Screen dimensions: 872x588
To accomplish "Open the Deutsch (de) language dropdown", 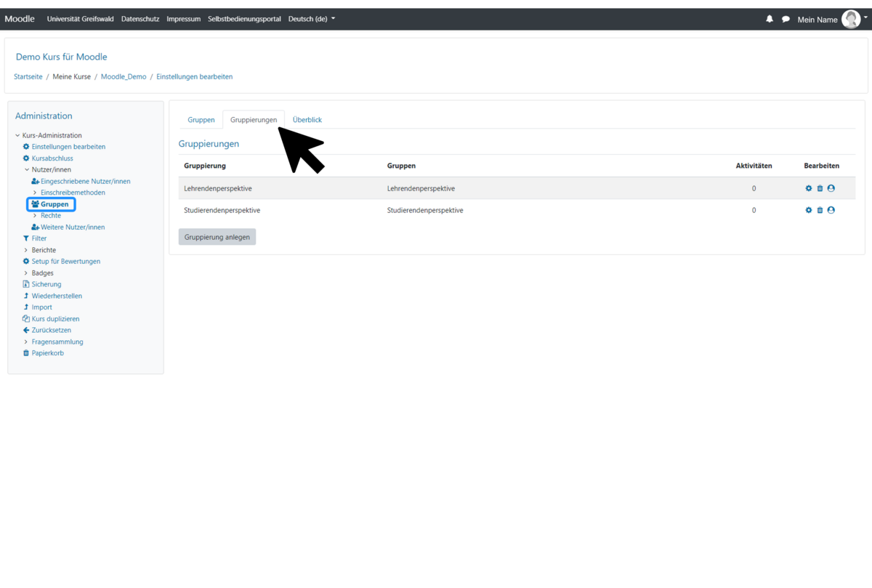I will pos(312,19).
